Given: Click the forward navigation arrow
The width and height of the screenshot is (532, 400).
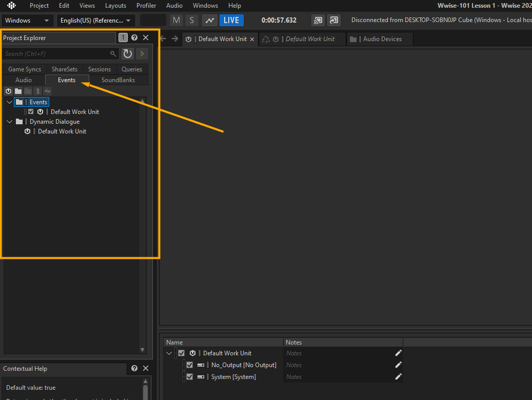Looking at the screenshot, I should coord(175,39).
